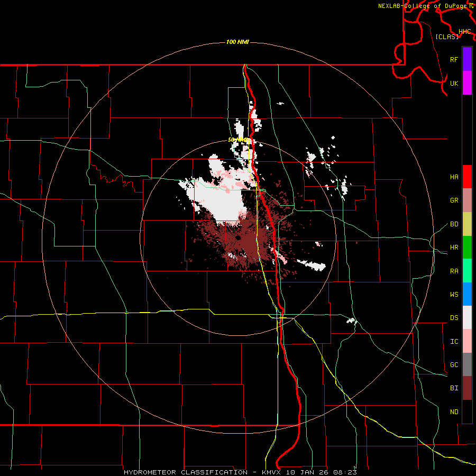Select the yellow BD legend swatch
Image resolution: width=476 pixels, height=476 pixels.
[467, 224]
